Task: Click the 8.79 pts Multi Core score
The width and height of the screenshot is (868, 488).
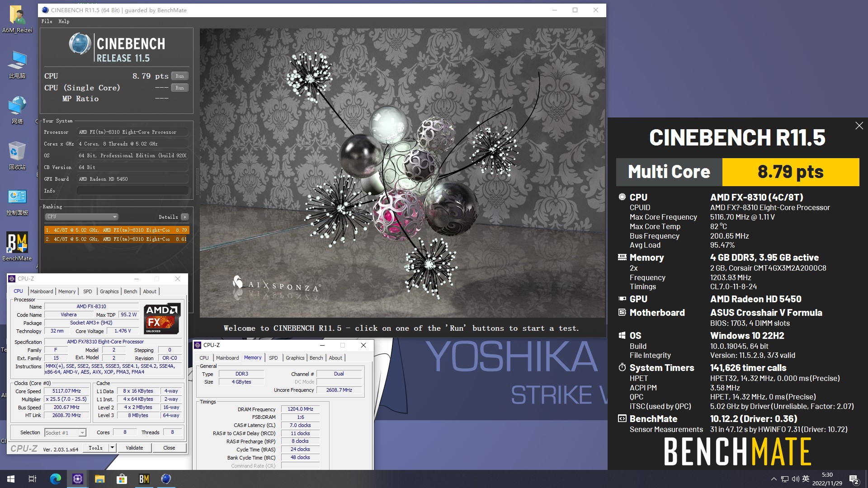Action: pyautogui.click(x=791, y=172)
